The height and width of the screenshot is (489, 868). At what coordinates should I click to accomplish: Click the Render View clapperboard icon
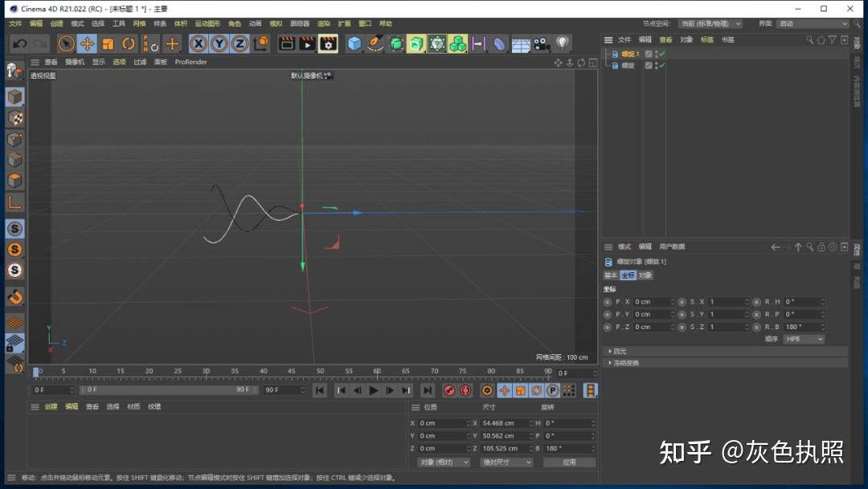coord(287,43)
